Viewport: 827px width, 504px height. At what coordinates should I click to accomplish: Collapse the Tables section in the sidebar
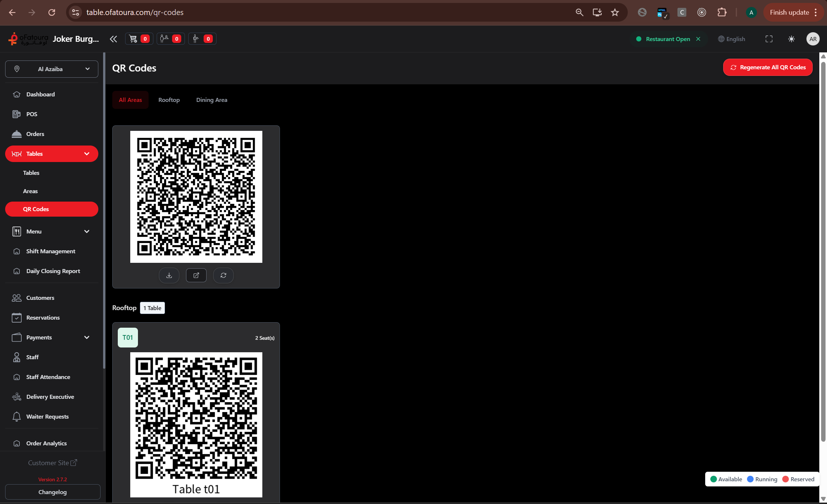point(87,154)
